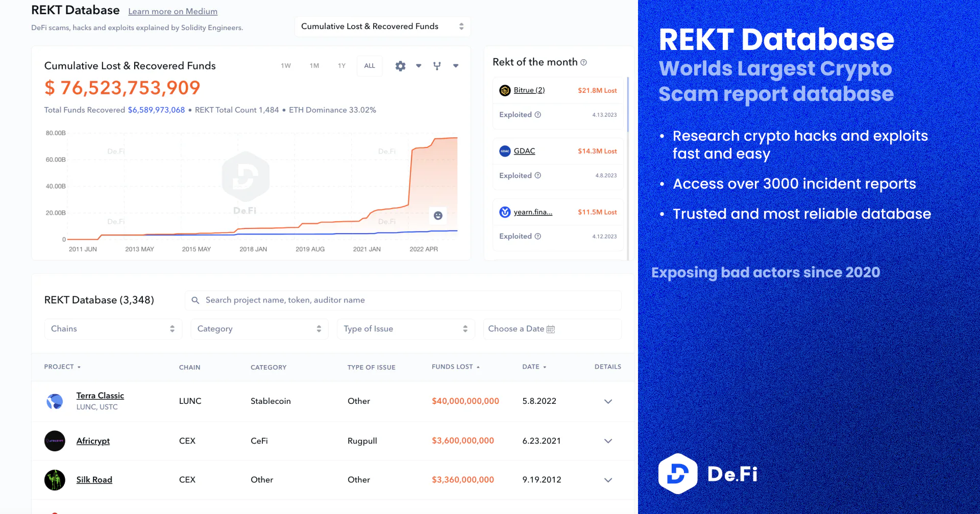Click the 5.8.2022 date cell
The height and width of the screenshot is (514, 980).
pos(539,401)
